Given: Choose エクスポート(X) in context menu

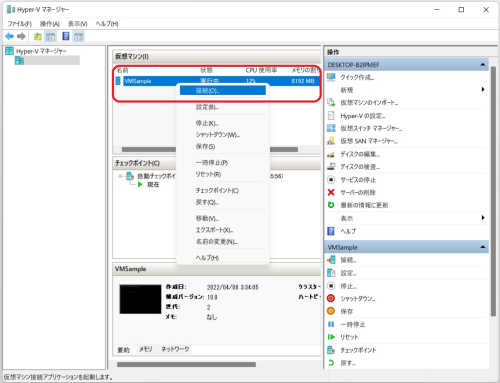Looking at the screenshot, I should [x=223, y=230].
